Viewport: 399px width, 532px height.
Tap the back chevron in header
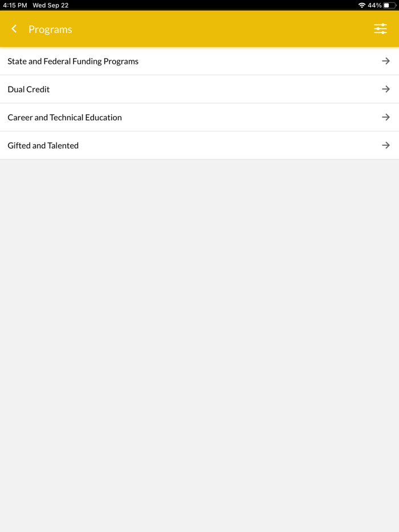coord(14,29)
